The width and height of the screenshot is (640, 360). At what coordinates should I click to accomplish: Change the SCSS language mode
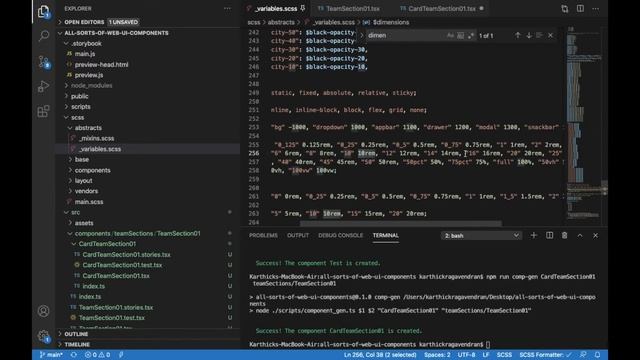(504, 355)
